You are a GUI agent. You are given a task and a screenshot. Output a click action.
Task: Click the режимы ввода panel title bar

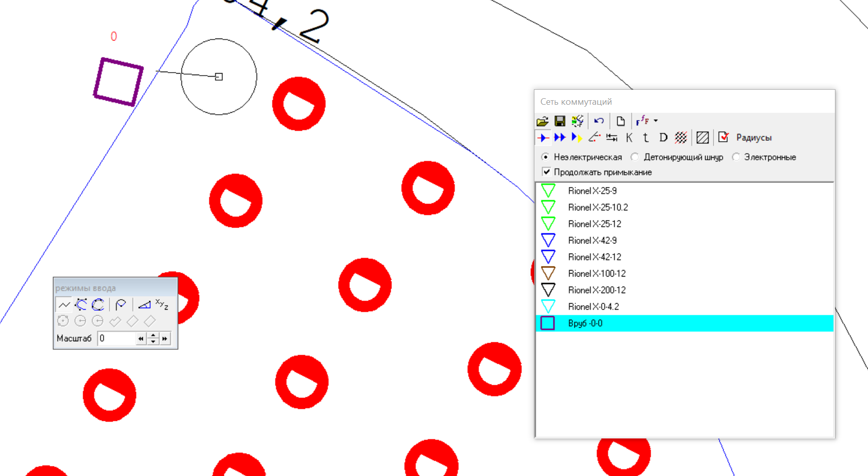click(115, 288)
